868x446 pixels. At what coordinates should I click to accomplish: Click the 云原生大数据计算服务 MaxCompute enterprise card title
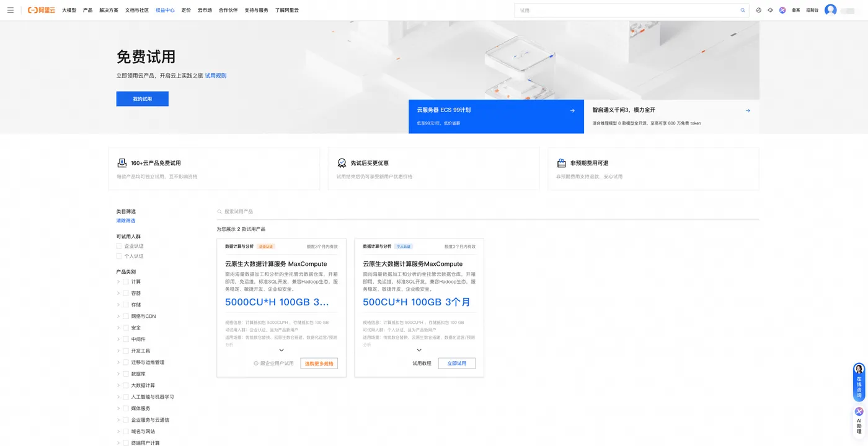tap(276, 264)
